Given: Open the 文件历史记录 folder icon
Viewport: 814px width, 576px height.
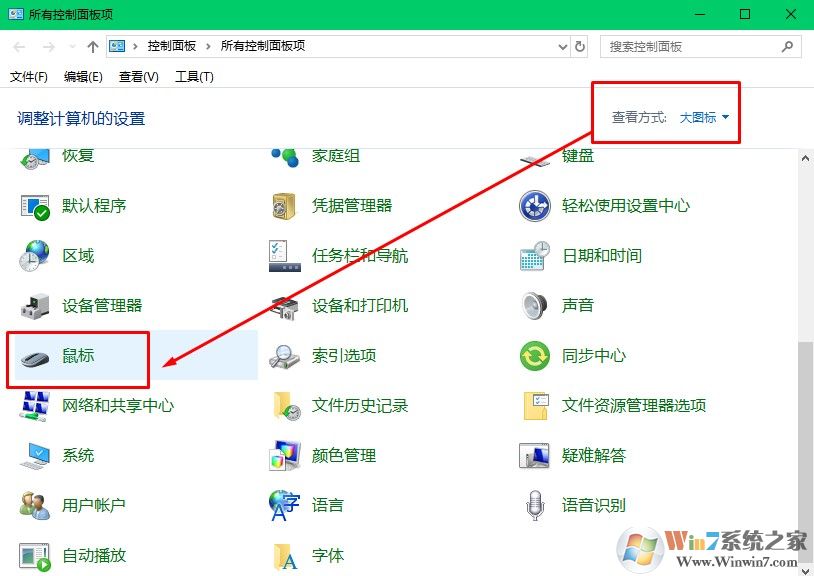Looking at the screenshot, I should coord(287,406).
